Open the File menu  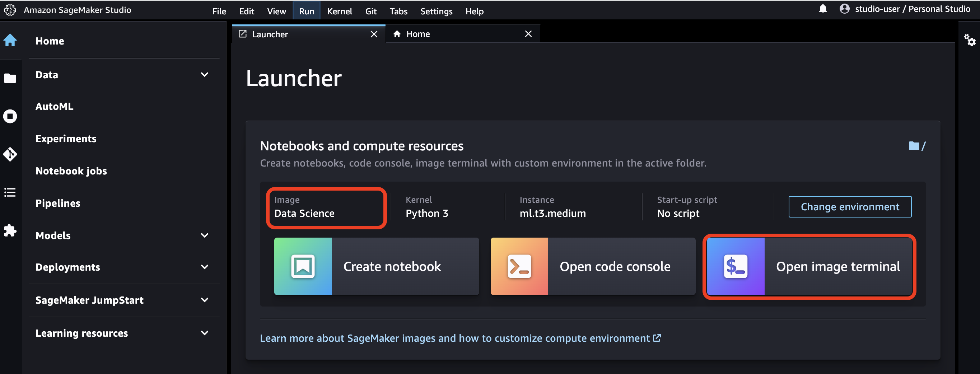coord(219,11)
